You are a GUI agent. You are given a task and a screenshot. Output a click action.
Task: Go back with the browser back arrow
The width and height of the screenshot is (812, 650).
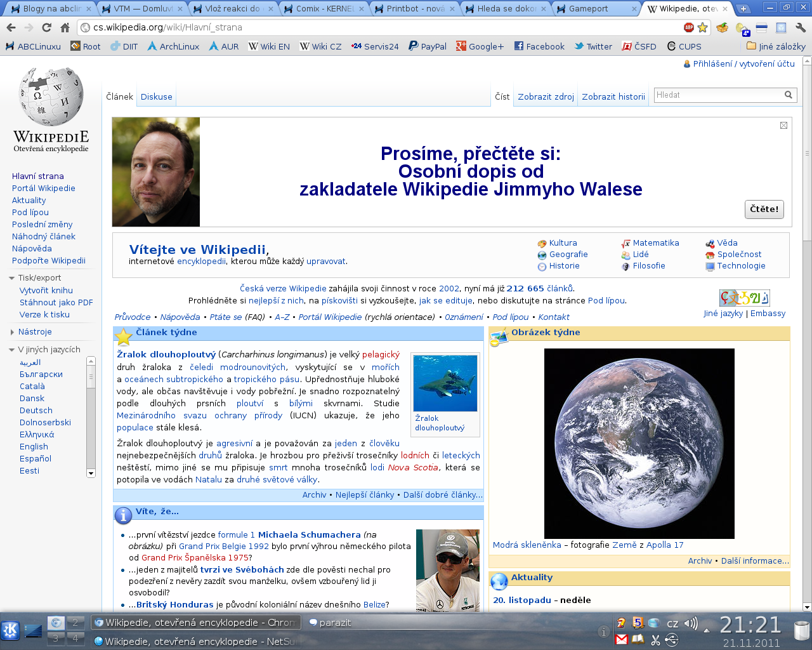point(11,27)
